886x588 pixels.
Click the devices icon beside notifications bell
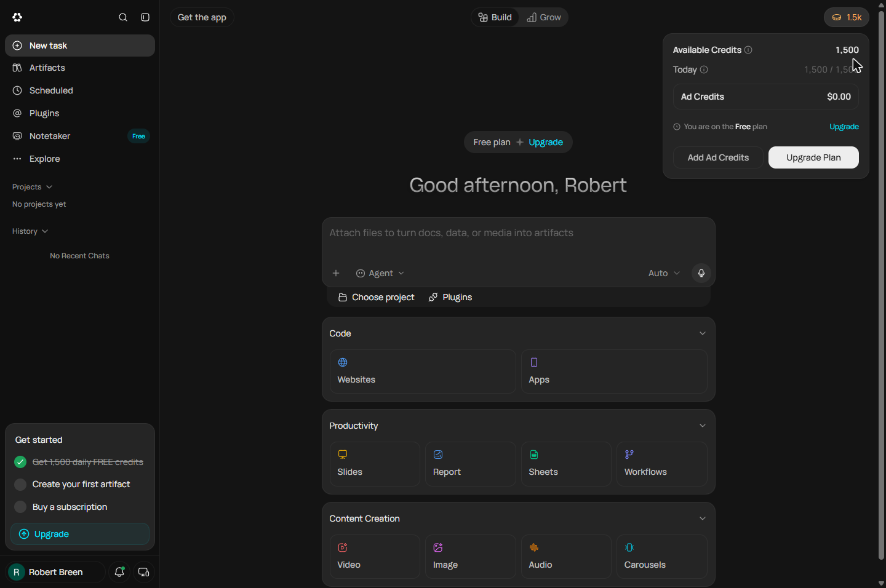[143, 572]
